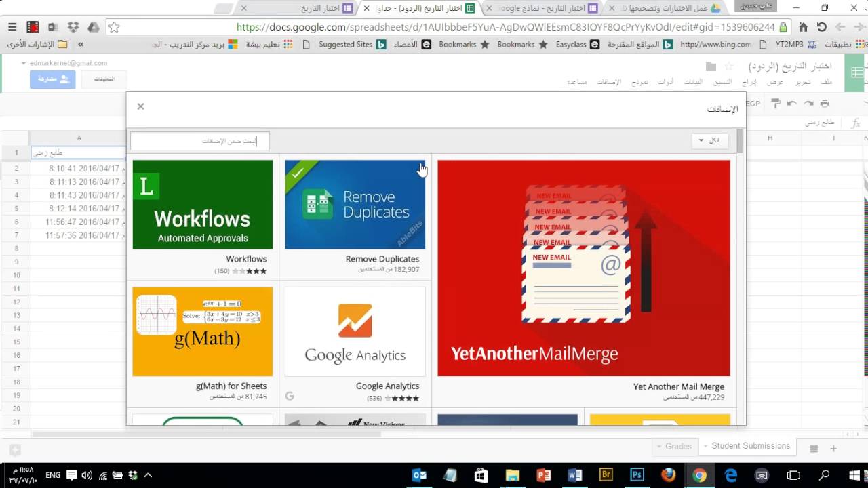Select the column A header
The width and height of the screenshot is (868, 488).
[79, 138]
